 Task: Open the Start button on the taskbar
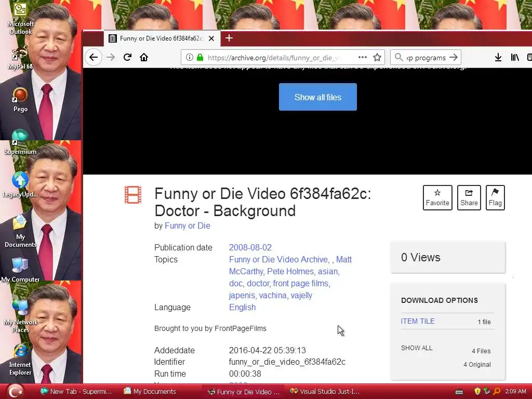click(x=16, y=392)
